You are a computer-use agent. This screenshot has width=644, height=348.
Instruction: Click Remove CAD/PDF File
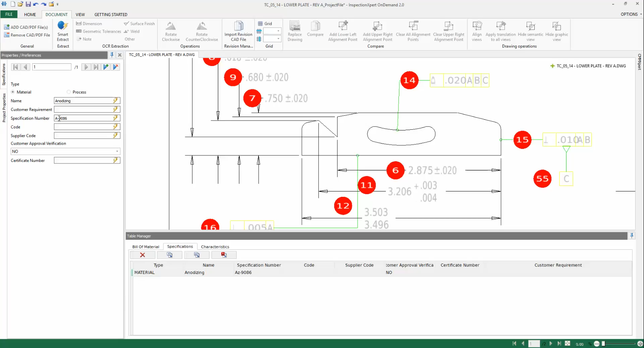click(x=26, y=35)
